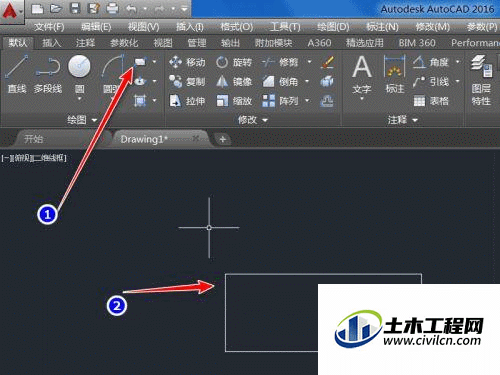Expand the 修剪 trim dropdown arrow
This screenshot has height=375, width=500.
tap(309, 62)
